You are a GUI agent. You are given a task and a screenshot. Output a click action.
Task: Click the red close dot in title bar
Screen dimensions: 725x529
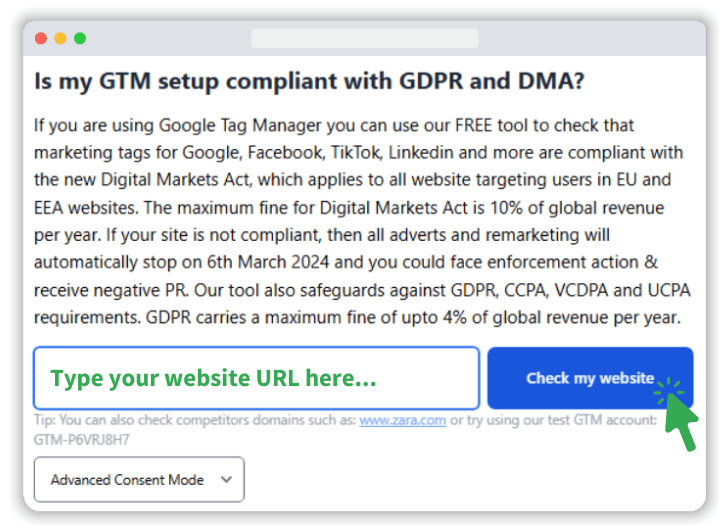point(41,38)
